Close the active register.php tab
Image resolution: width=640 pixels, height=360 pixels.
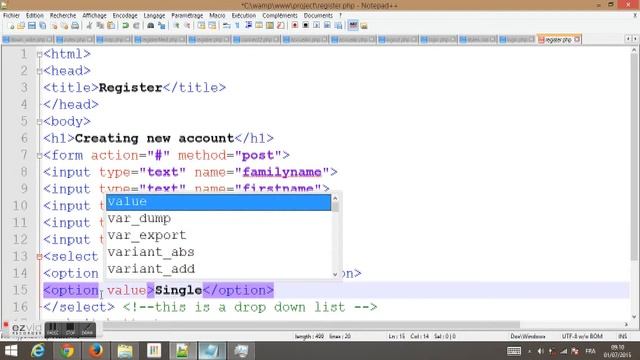577,40
